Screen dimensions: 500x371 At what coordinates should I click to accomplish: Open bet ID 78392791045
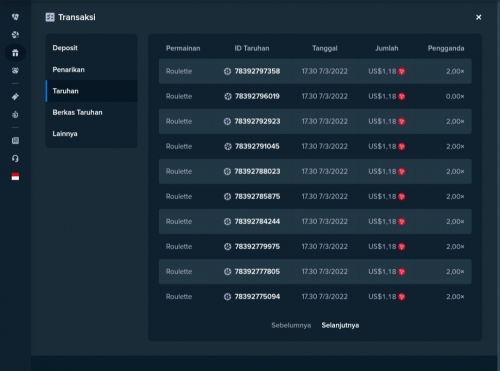point(257,146)
